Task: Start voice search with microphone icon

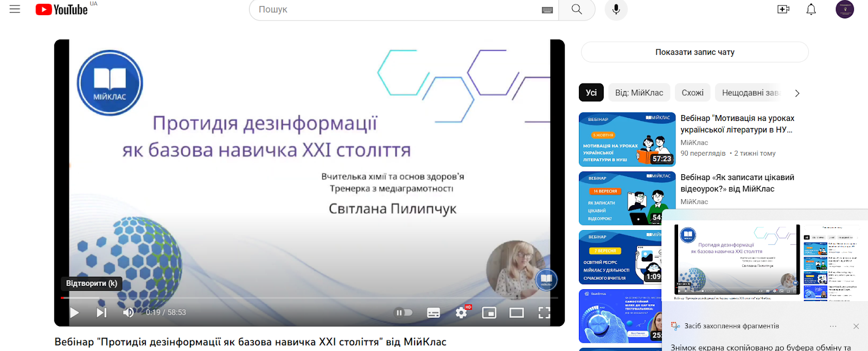Action: (x=616, y=10)
